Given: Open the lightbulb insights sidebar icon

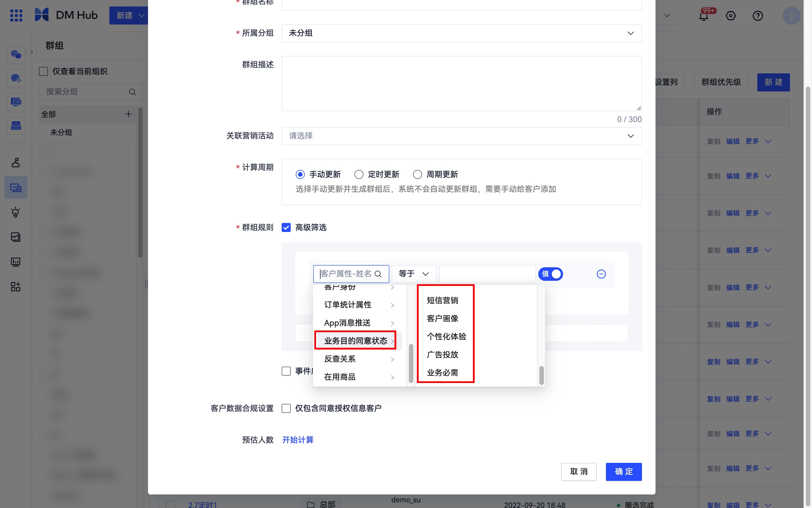Looking at the screenshot, I should [x=16, y=212].
